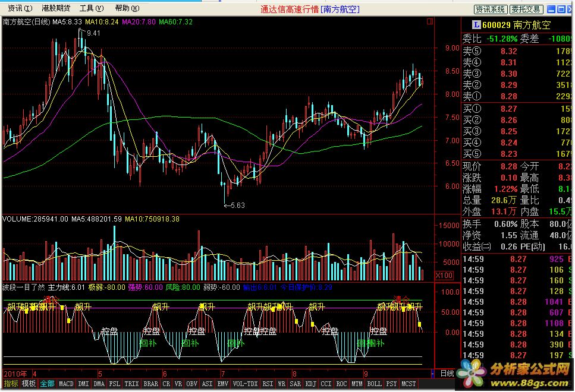Click the 换手 0.60% value

(x=505, y=224)
